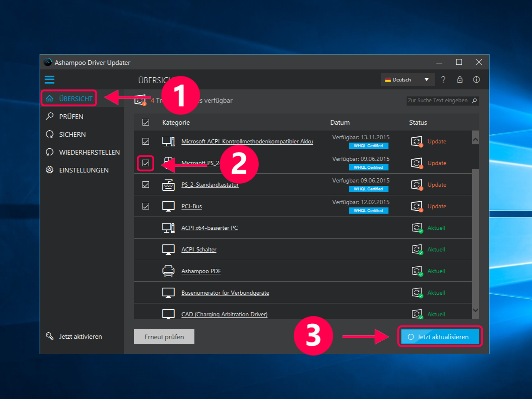Click Aktuell status for ACPI x64-basierter PC
532x399 pixels.
tap(436, 228)
